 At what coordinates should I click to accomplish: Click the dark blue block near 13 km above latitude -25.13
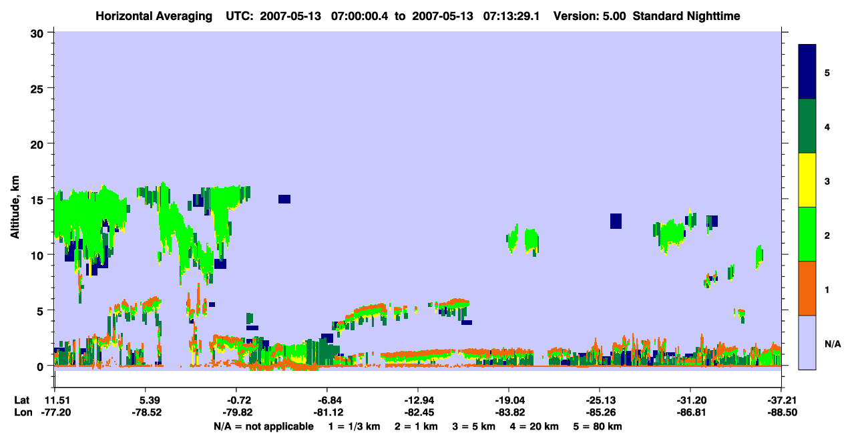616,221
